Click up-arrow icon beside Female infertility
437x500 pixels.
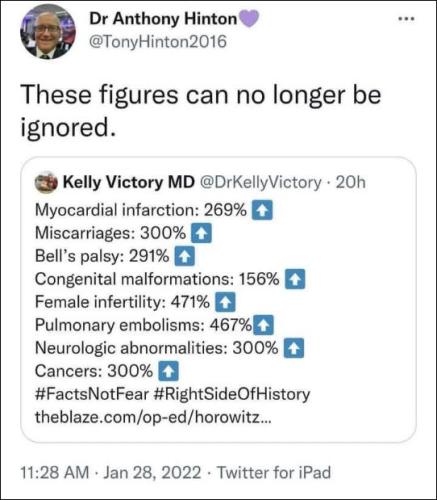(x=226, y=302)
